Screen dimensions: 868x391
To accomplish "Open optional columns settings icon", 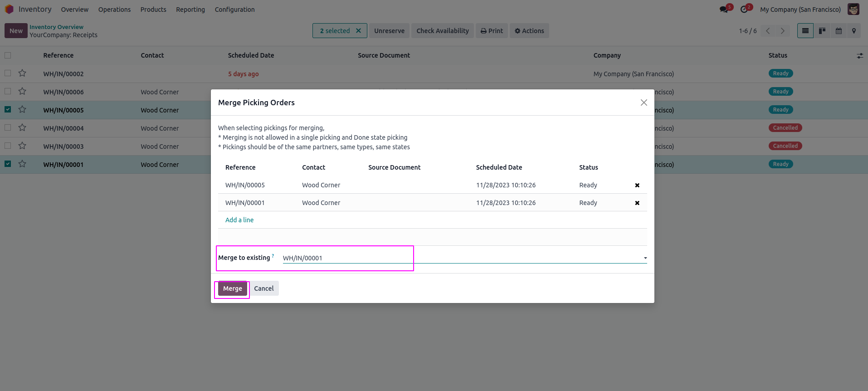I will click(x=860, y=56).
